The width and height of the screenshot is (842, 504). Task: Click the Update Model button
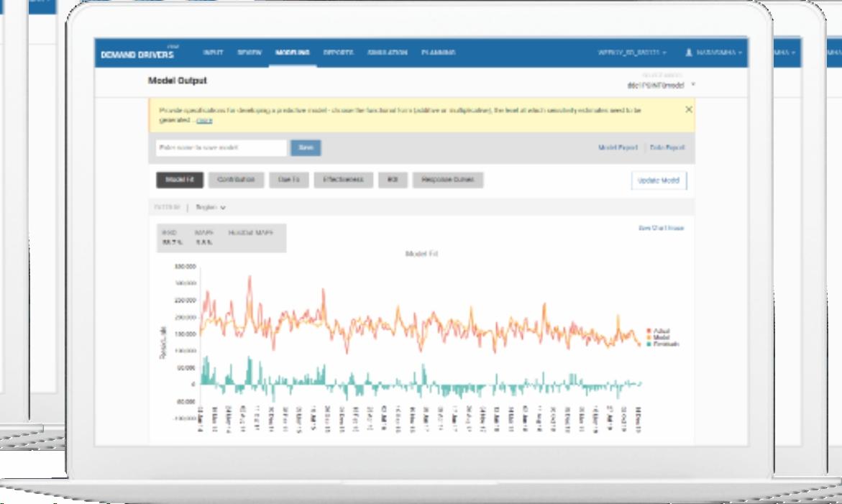point(659,180)
